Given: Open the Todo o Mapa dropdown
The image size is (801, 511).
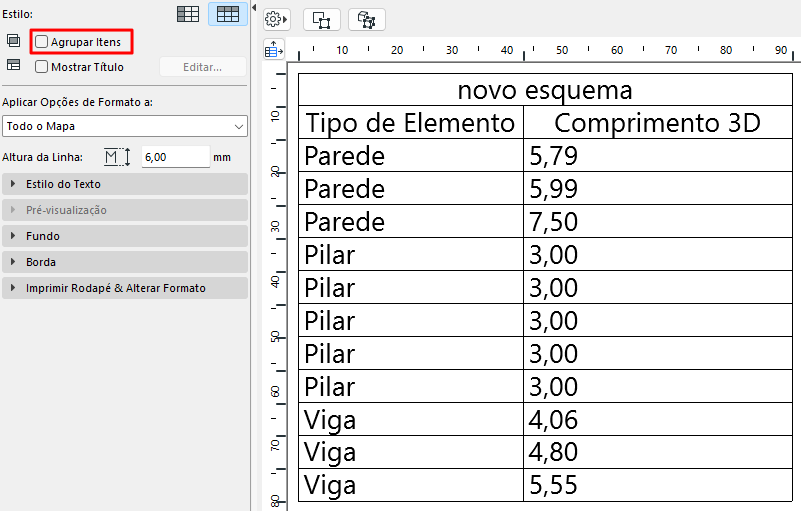Looking at the screenshot, I should point(125,126).
